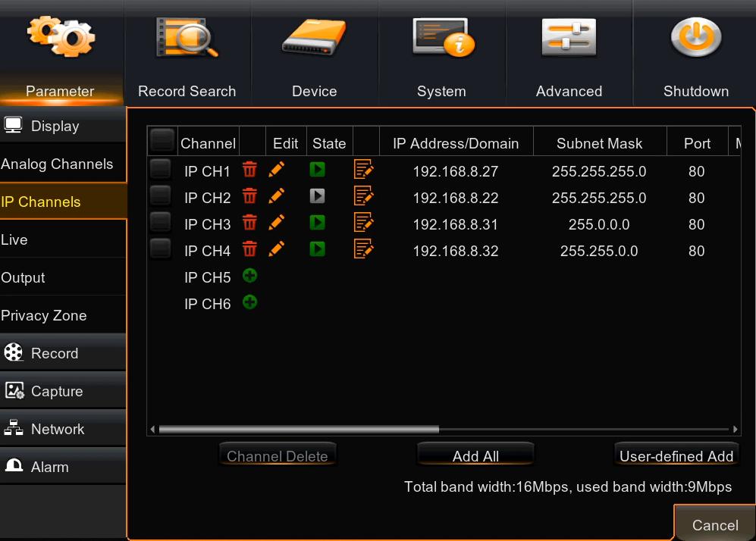Expand the Capture section in sidebar
Viewport: 756px width, 541px height.
click(63, 391)
